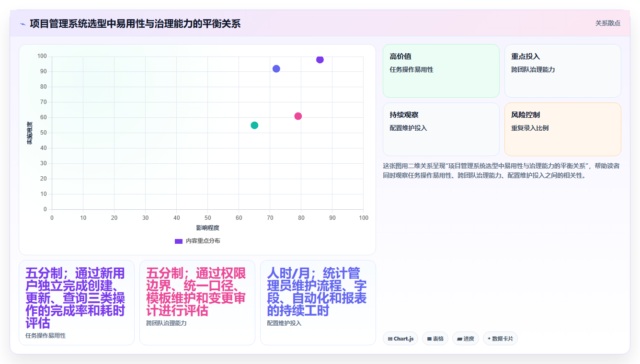Viewport: 640px width, 364px height.
Task: Open the 持续观察 card
Action: (441, 129)
